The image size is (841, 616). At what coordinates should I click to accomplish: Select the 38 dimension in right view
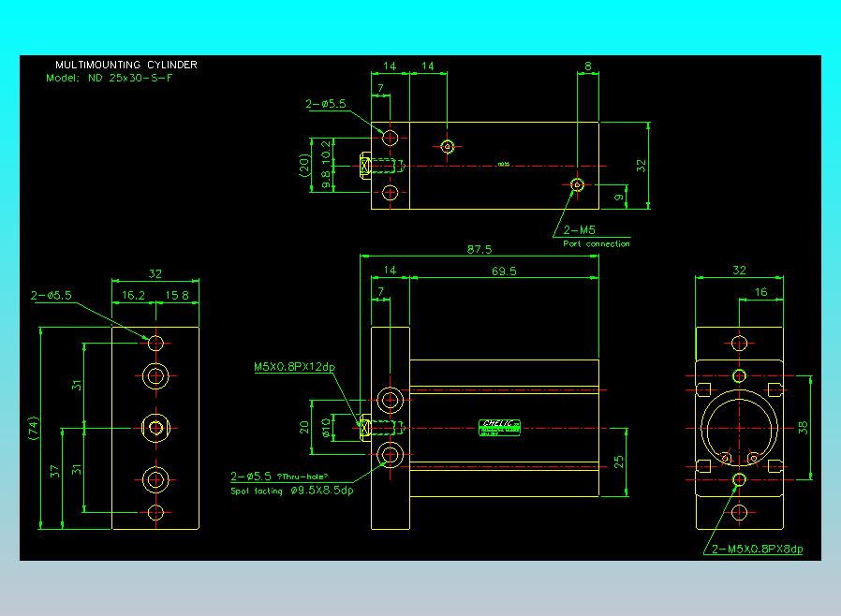coord(801,427)
